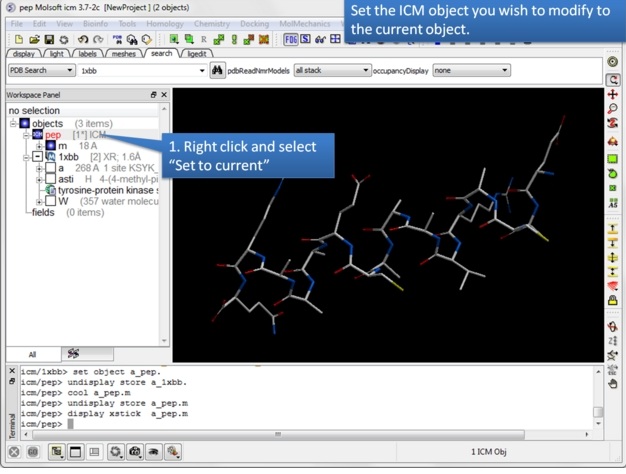Open the Bioinfo menu

point(95,24)
